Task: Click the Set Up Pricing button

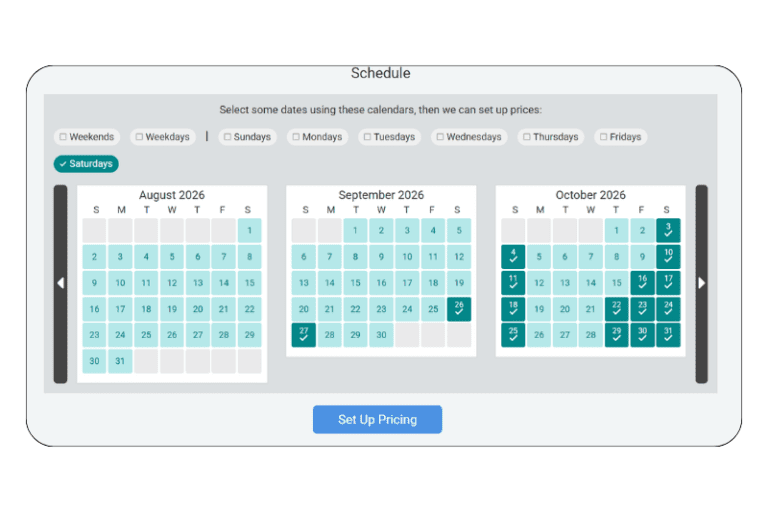Action: pos(377,419)
